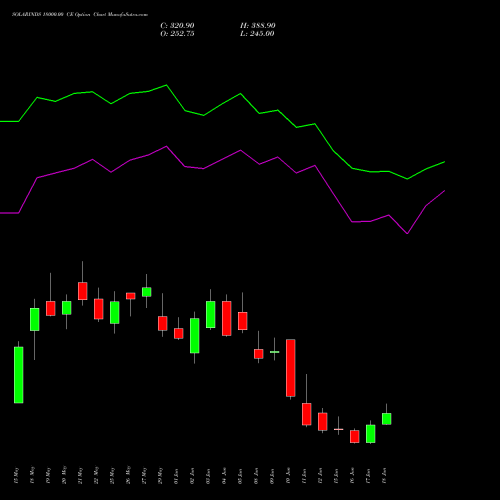Click the 18 May date label
The image size is (500, 500).
click(33, 476)
